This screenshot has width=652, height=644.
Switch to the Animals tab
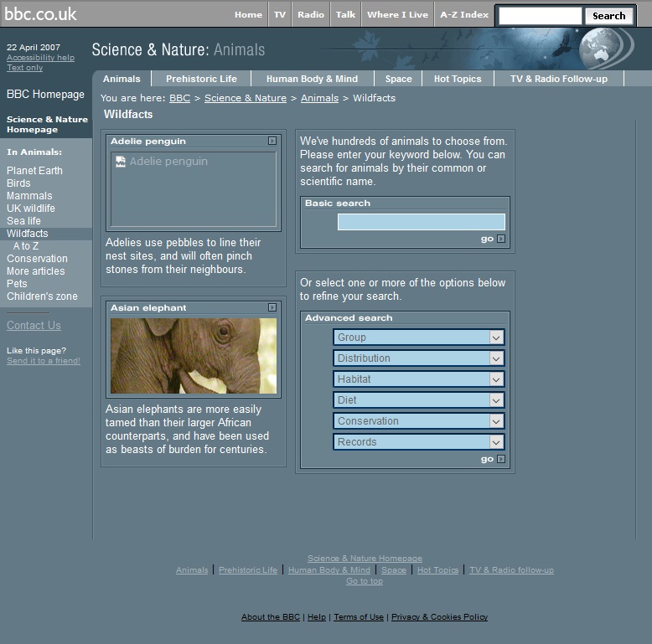tap(122, 79)
